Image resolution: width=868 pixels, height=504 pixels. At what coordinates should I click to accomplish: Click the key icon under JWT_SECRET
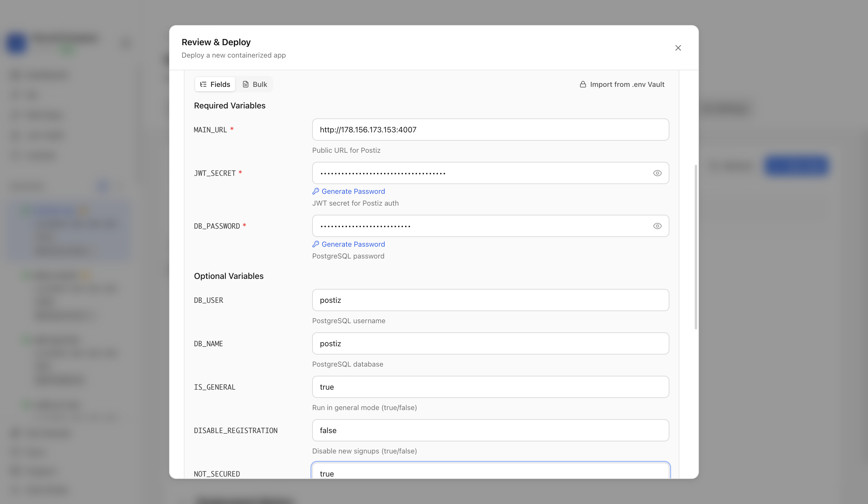tap(315, 191)
